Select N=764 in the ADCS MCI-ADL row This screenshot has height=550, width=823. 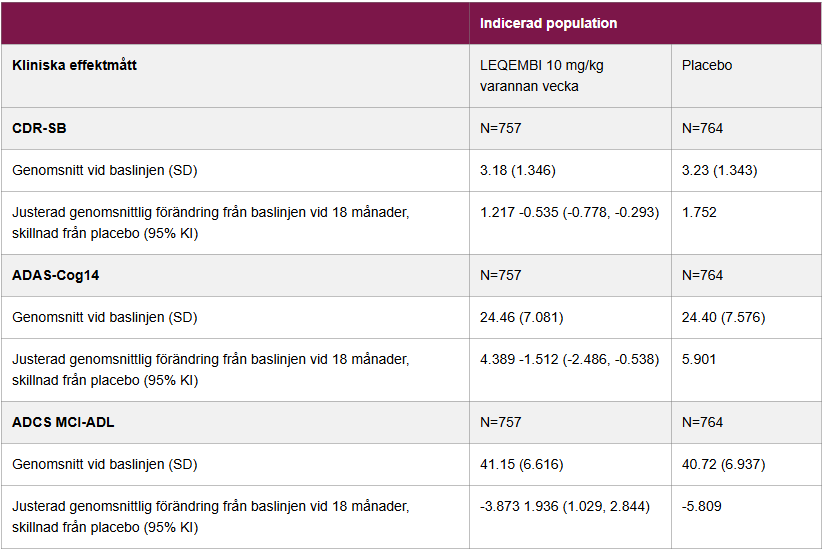702,423
